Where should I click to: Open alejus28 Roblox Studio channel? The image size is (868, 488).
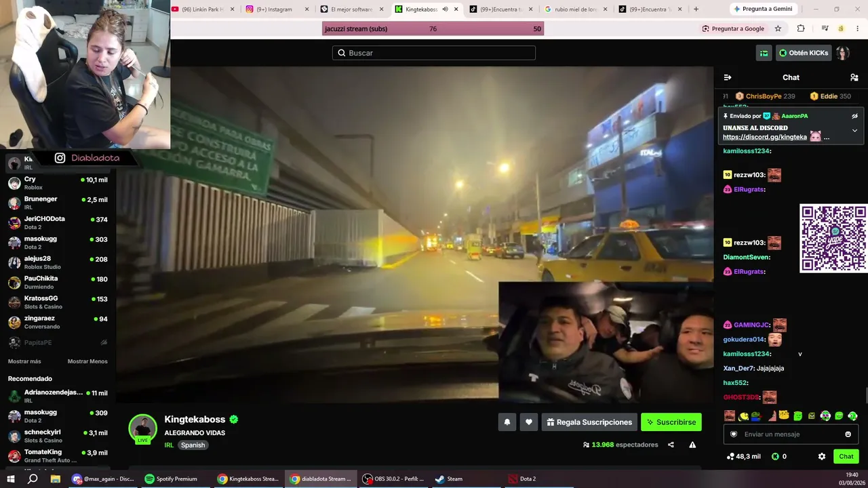[58, 262]
